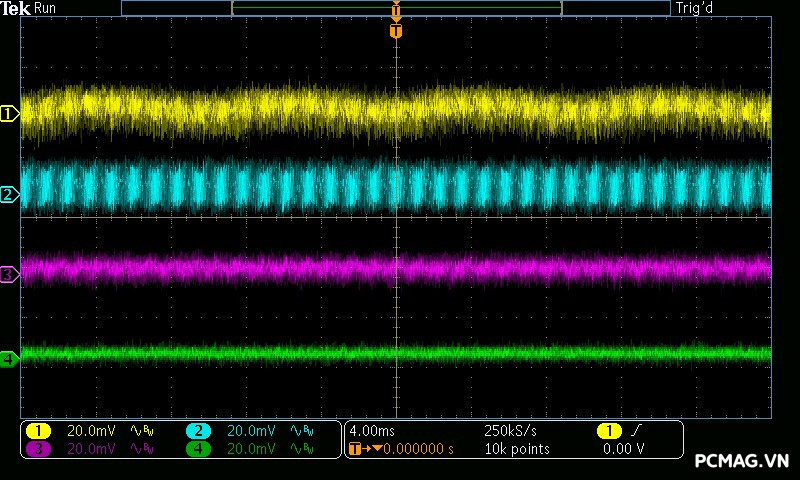
Task: Select channel 2 badge in readout bar
Action: 198,430
